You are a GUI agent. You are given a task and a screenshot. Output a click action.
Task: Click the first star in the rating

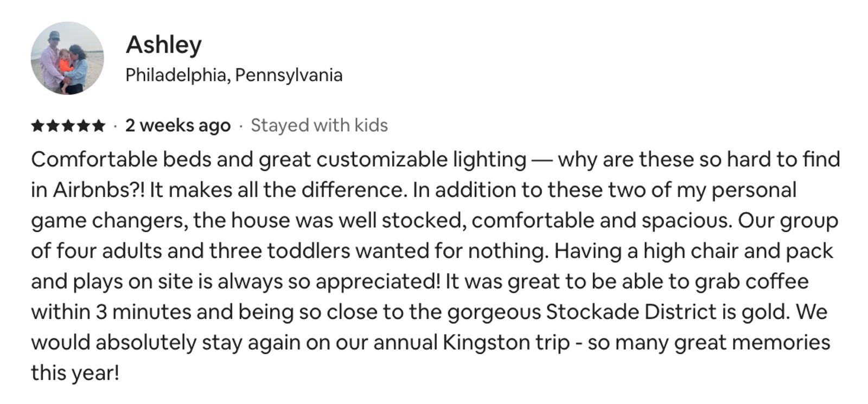[x=37, y=126]
